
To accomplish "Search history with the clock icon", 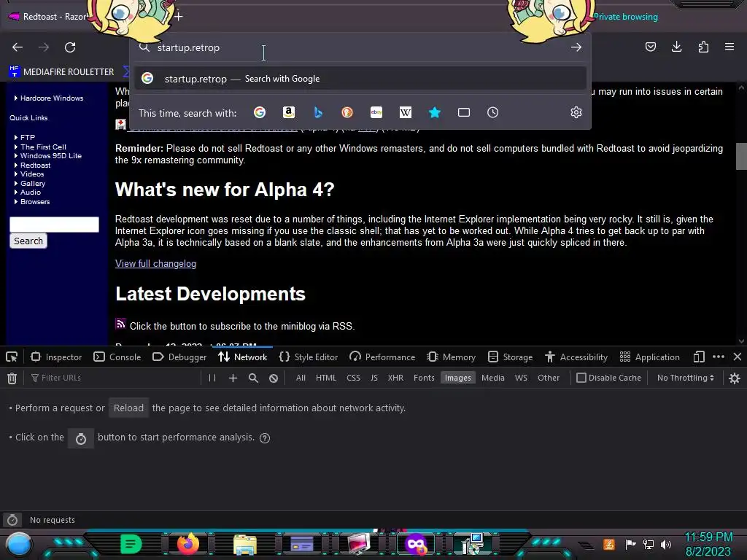I will [x=492, y=112].
